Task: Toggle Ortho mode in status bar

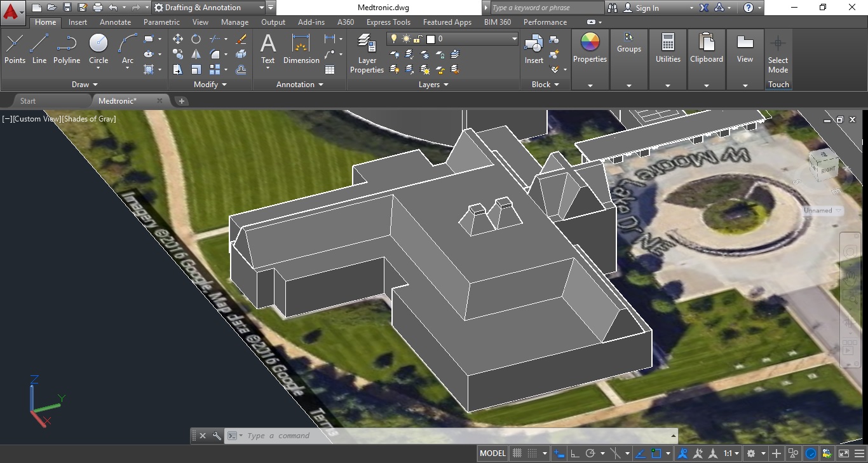Action: pyautogui.click(x=575, y=453)
